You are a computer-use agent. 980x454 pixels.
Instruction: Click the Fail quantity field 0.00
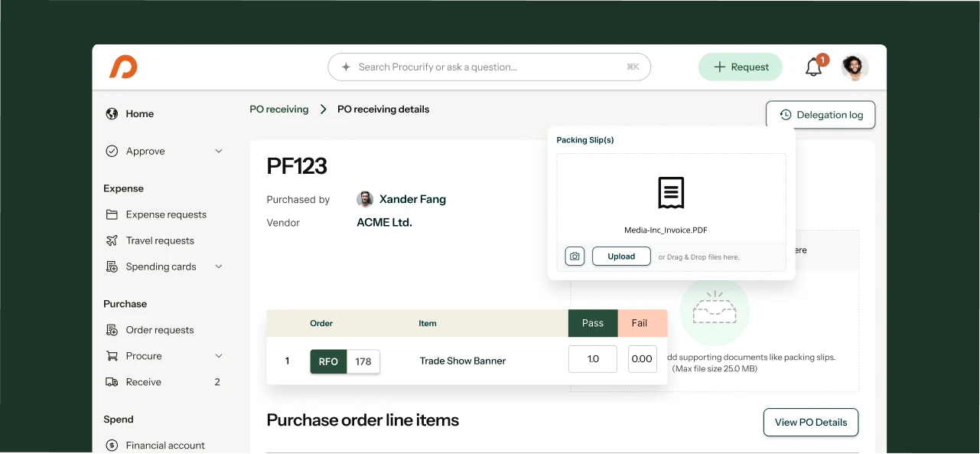pos(643,359)
